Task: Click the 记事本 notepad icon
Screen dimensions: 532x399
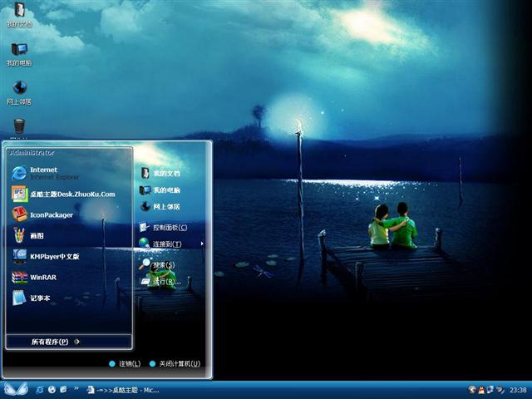Action: [x=19, y=298]
